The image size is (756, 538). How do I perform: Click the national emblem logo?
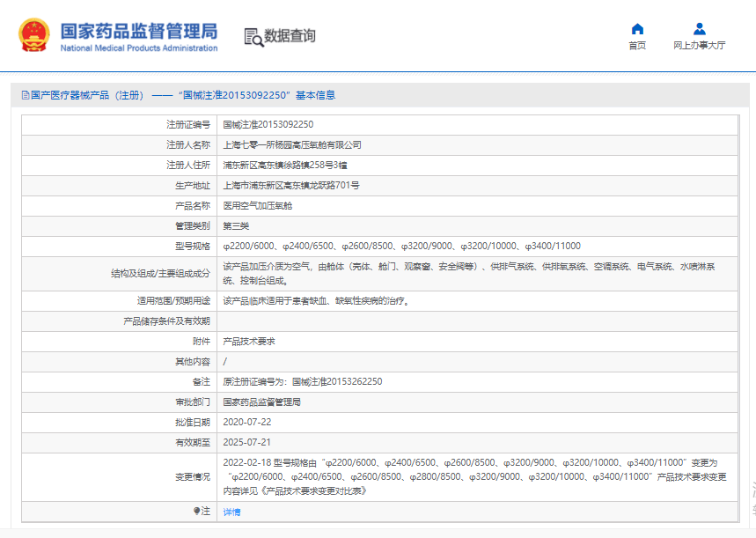coord(33,34)
